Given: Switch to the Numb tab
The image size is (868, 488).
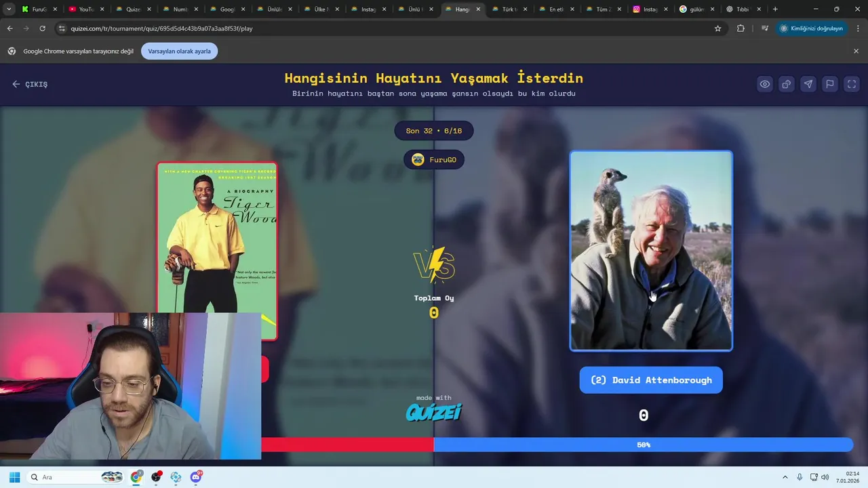Looking at the screenshot, I should click(x=179, y=9).
